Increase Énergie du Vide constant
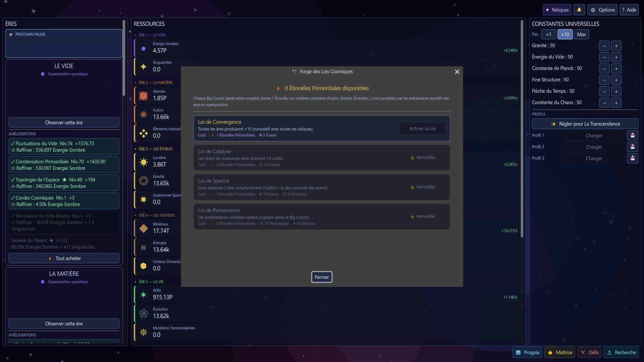The image size is (644, 362). 616,57
